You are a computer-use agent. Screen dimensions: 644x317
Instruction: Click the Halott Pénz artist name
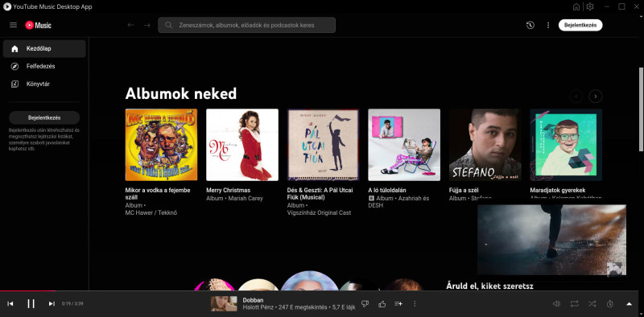pyautogui.click(x=257, y=307)
